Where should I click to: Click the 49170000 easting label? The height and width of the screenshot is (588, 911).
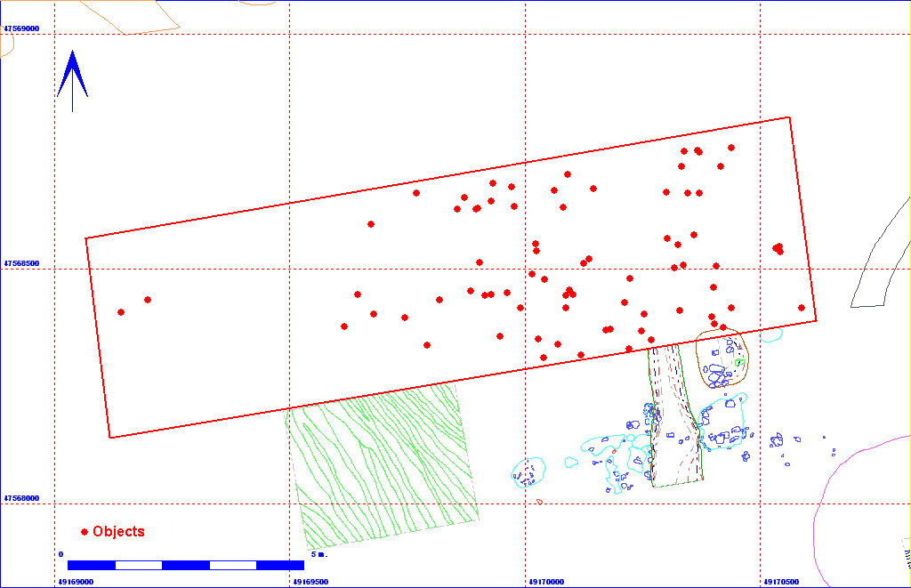546,582
